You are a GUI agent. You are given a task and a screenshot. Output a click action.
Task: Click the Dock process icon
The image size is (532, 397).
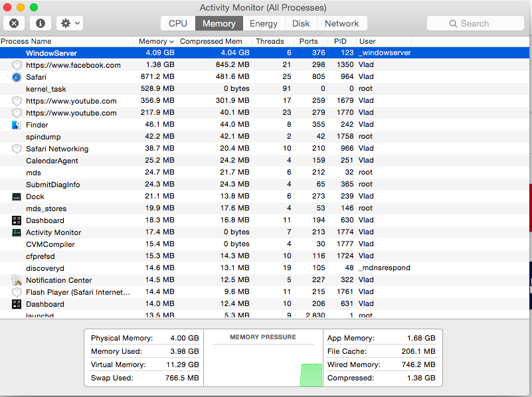click(x=17, y=197)
